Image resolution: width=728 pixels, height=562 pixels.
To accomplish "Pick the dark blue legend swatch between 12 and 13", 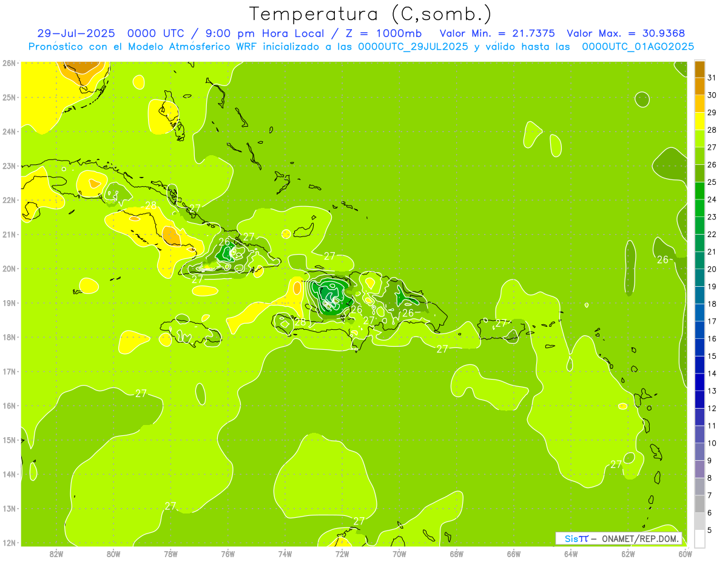I will coord(699,399).
